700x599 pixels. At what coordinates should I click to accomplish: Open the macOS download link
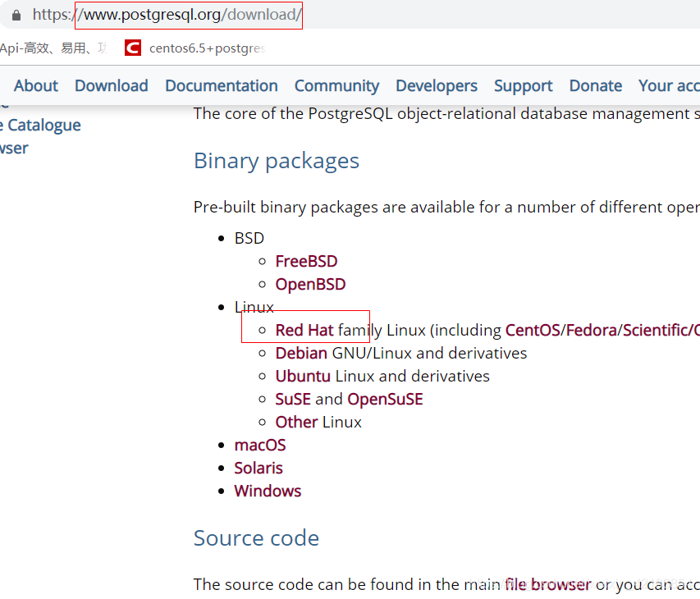click(260, 445)
